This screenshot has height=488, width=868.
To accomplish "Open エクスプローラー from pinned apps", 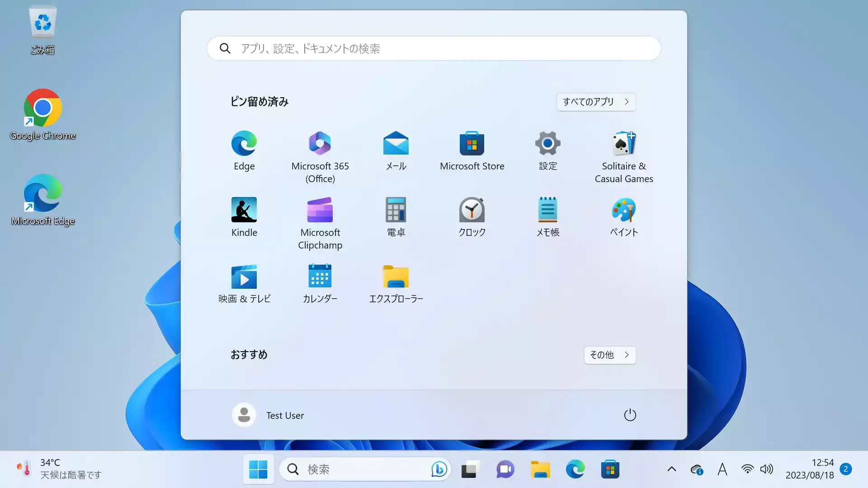I will (x=396, y=284).
